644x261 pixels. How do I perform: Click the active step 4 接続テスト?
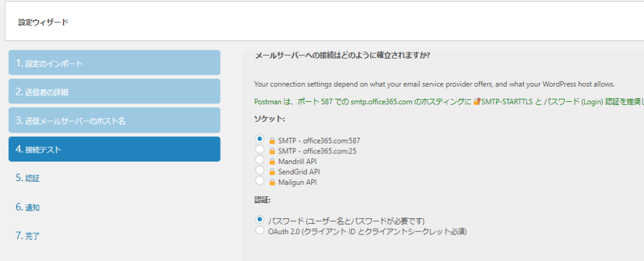[114, 150]
